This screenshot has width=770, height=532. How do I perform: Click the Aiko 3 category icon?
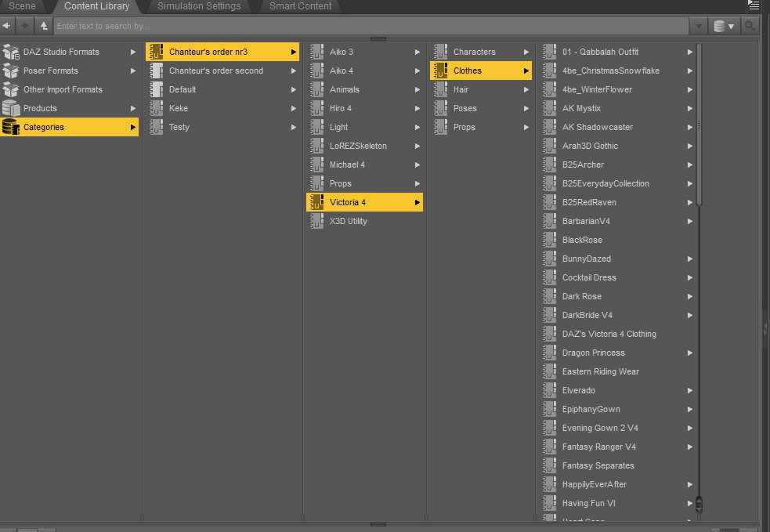(x=316, y=52)
